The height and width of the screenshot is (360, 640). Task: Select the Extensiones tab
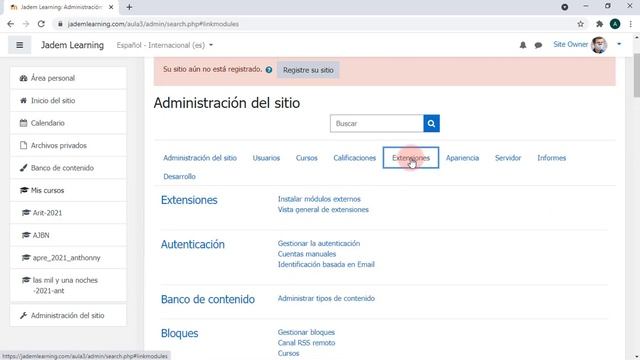coord(411,158)
